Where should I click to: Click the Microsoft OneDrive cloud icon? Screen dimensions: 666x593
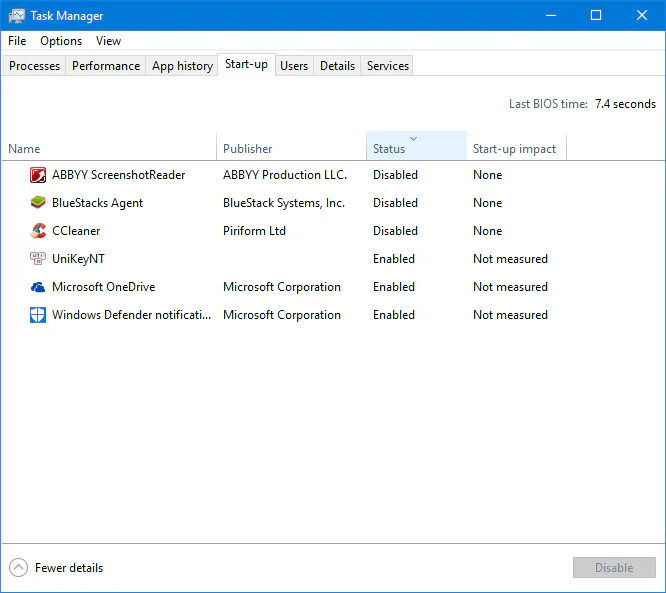(x=38, y=287)
